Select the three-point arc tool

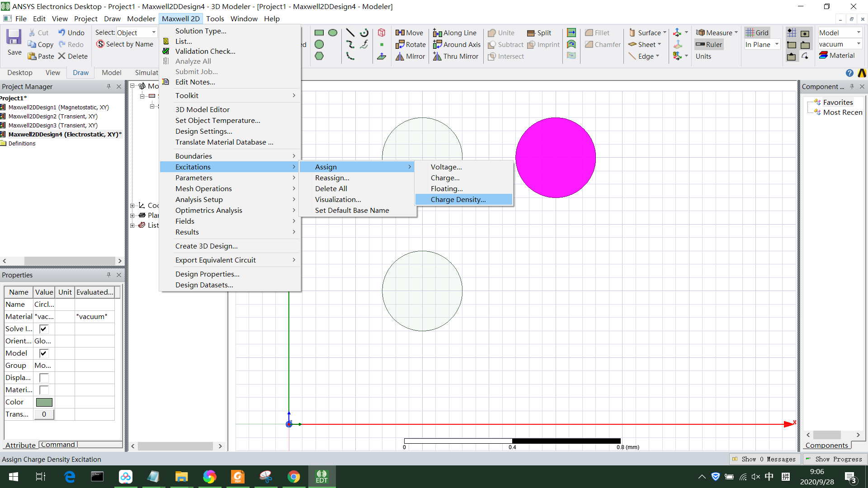(x=350, y=56)
